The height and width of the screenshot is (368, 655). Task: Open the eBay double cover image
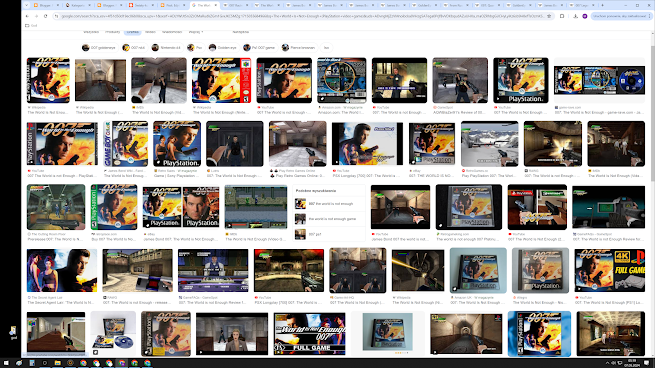180,207
